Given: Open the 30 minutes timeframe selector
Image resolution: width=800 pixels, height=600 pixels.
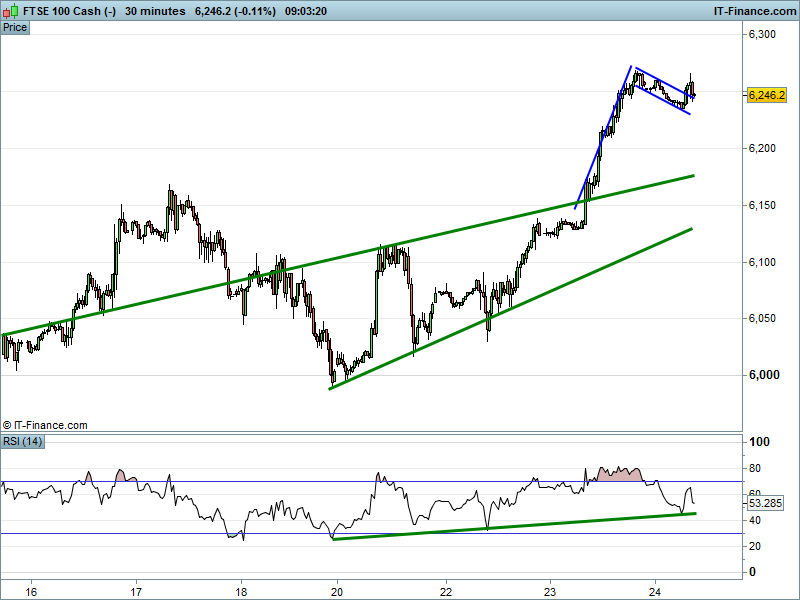Looking at the screenshot, I should (155, 11).
